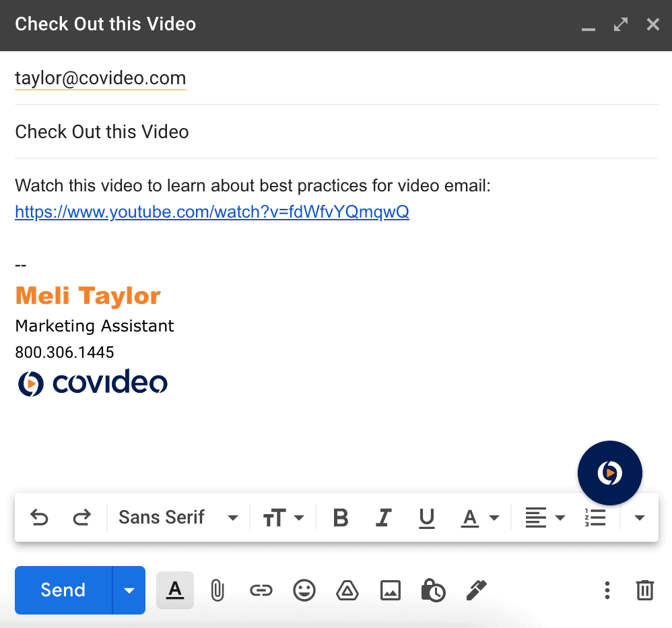Open the three-dot more options menu
This screenshot has height=628, width=672.
point(607,590)
